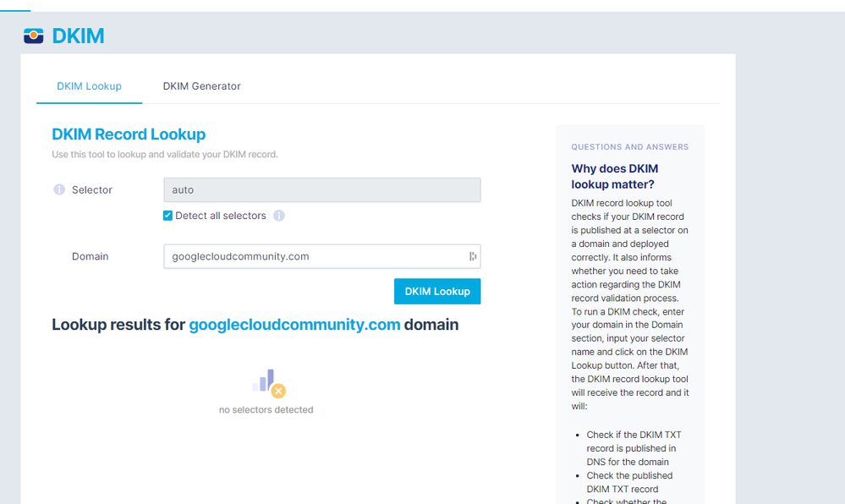Click the 'Check if the DKIM TXT record' bullet
Screen dimensions: 845x504
tap(634, 448)
